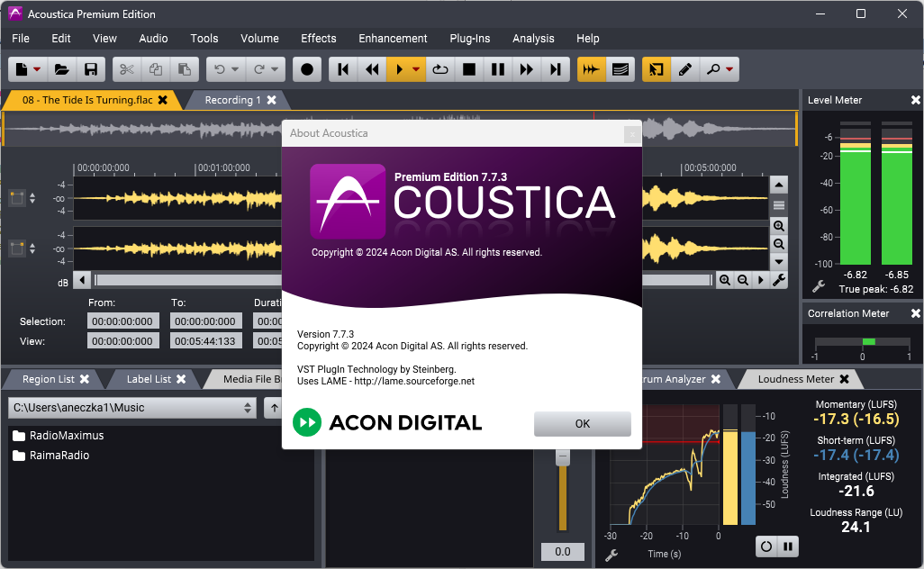This screenshot has width=924, height=569.
Task: Toggle the waveform view mode
Action: pyautogui.click(x=591, y=69)
